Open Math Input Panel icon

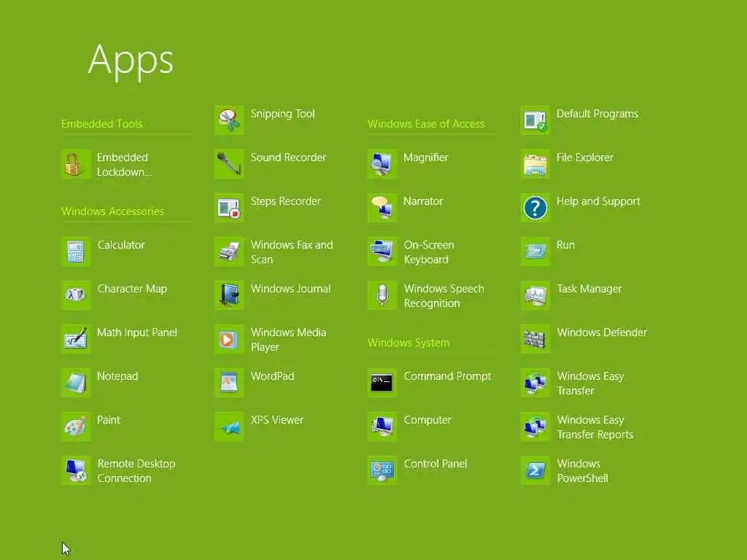(x=76, y=340)
